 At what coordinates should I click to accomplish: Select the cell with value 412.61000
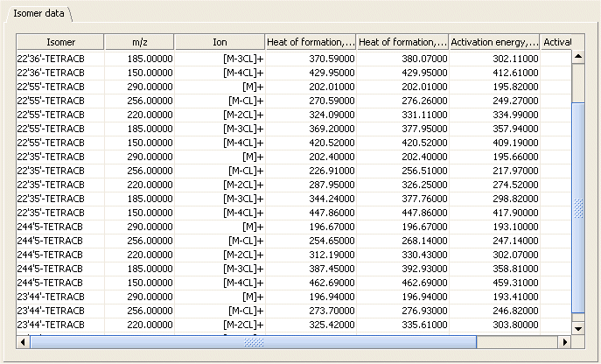tap(494, 72)
